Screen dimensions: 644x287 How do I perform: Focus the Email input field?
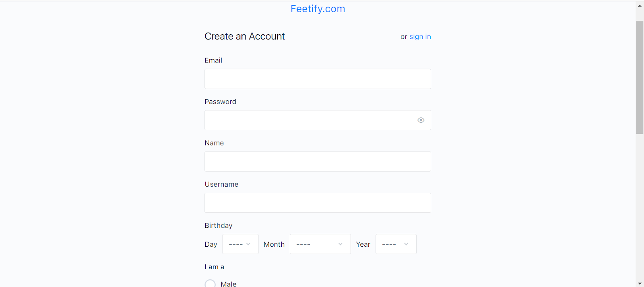click(318, 79)
